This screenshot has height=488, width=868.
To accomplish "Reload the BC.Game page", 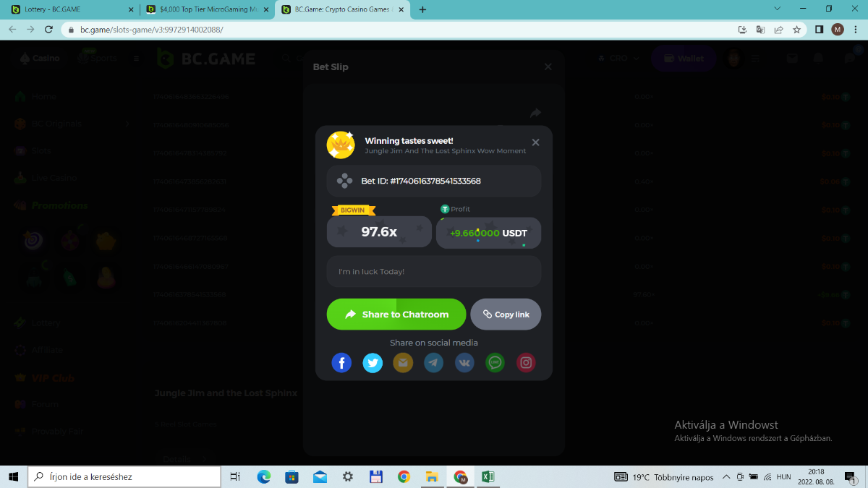I will click(48, 30).
